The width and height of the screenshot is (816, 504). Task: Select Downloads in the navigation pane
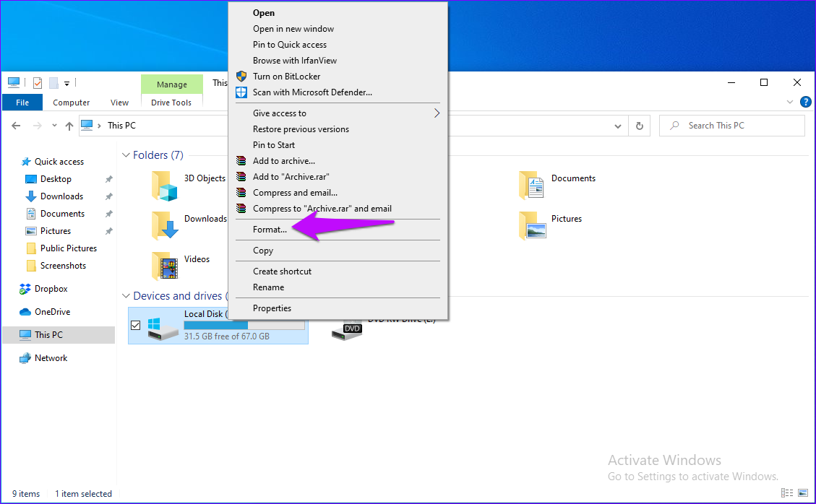(61, 196)
